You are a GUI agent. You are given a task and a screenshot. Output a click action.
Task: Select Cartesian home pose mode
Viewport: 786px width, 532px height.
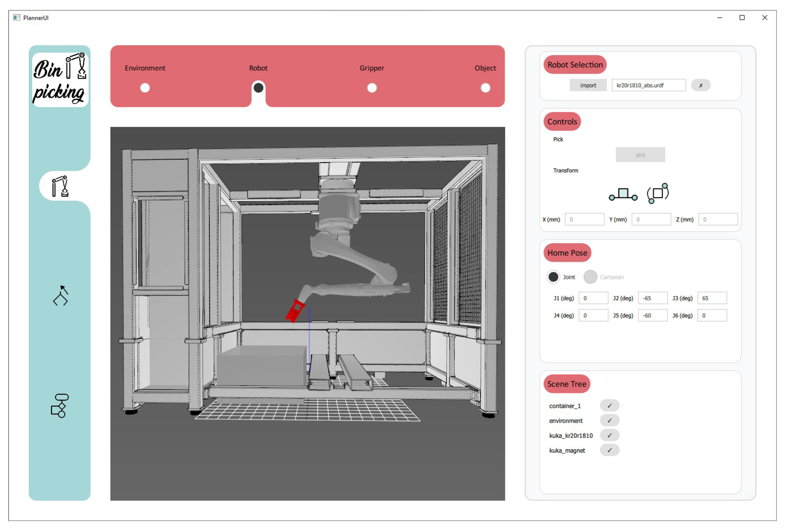pyautogui.click(x=590, y=277)
